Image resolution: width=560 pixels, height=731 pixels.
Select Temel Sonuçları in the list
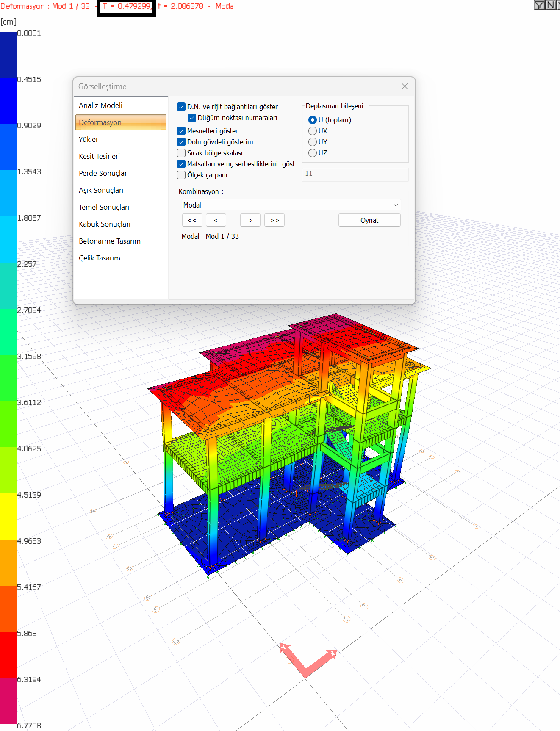coord(121,207)
